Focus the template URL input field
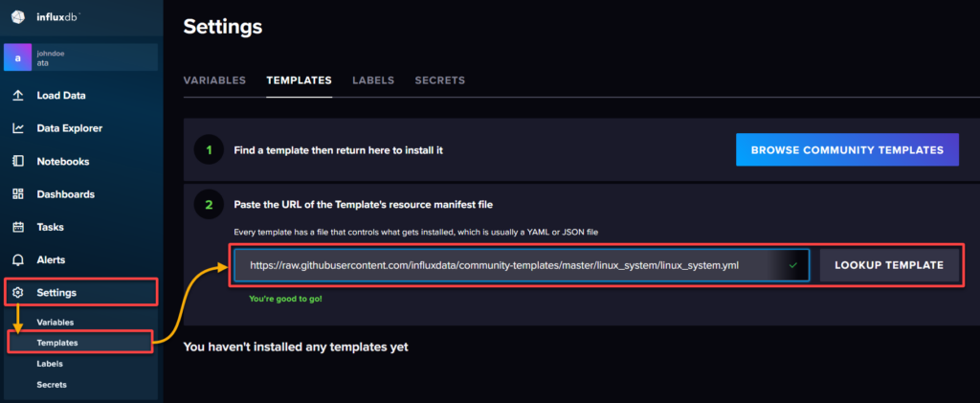The image size is (980, 403). [x=517, y=265]
